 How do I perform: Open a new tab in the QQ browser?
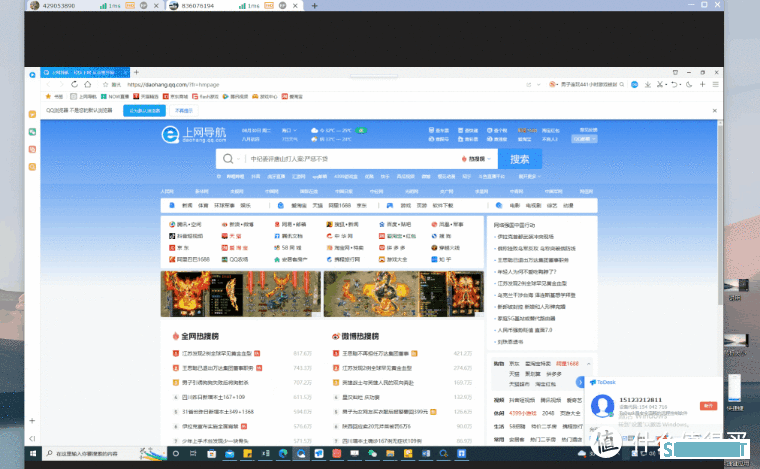click(136, 72)
